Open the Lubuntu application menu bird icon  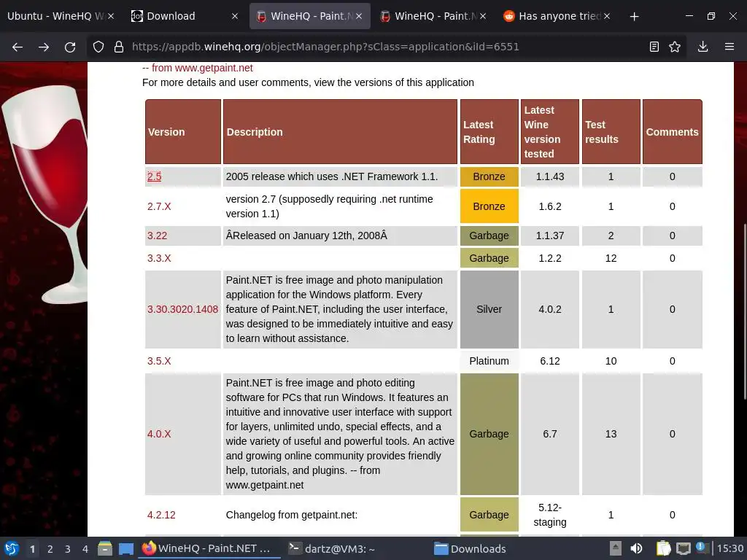coord(12,548)
